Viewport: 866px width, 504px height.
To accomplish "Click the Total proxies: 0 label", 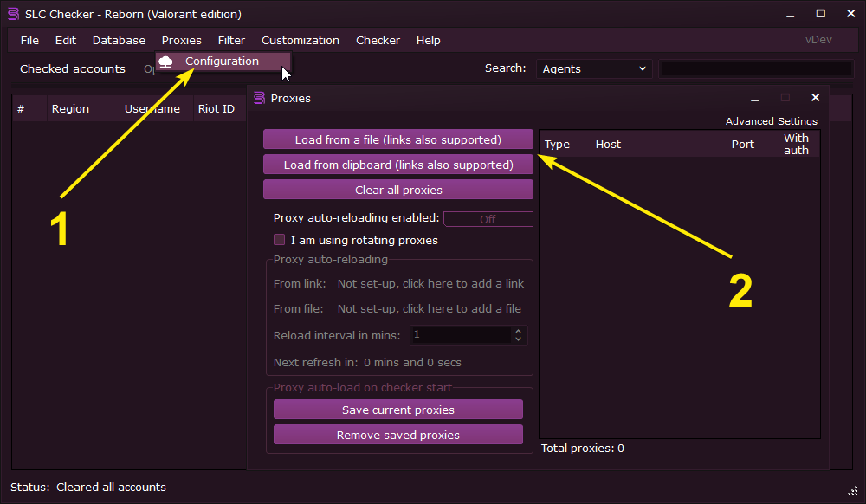I will tap(582, 449).
